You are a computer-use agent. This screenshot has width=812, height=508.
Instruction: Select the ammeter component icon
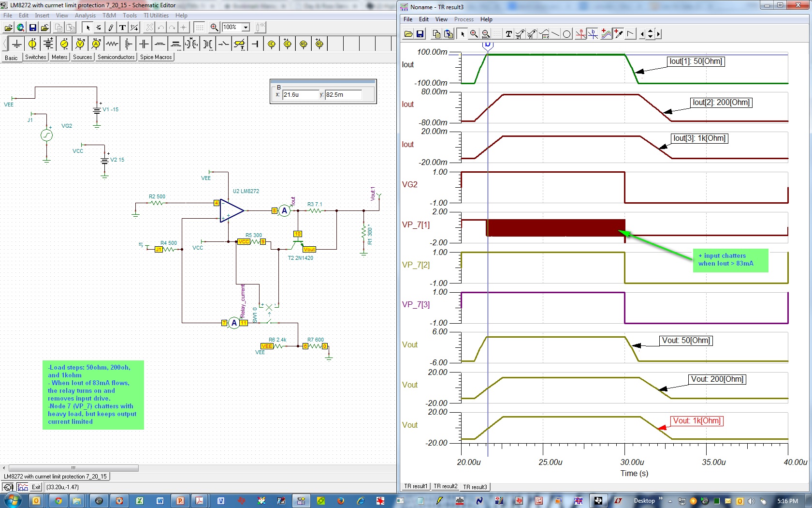(x=96, y=44)
